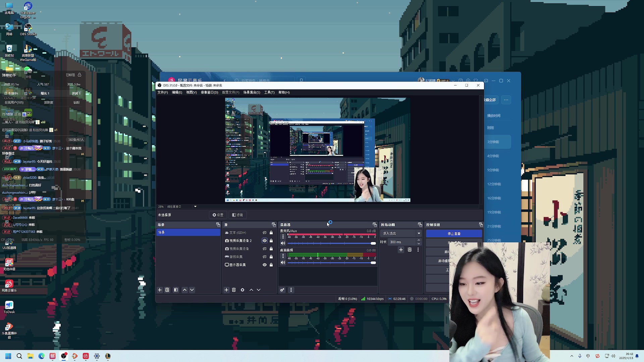Add a transition with the plus icon
The image size is (644, 362).
401,250
